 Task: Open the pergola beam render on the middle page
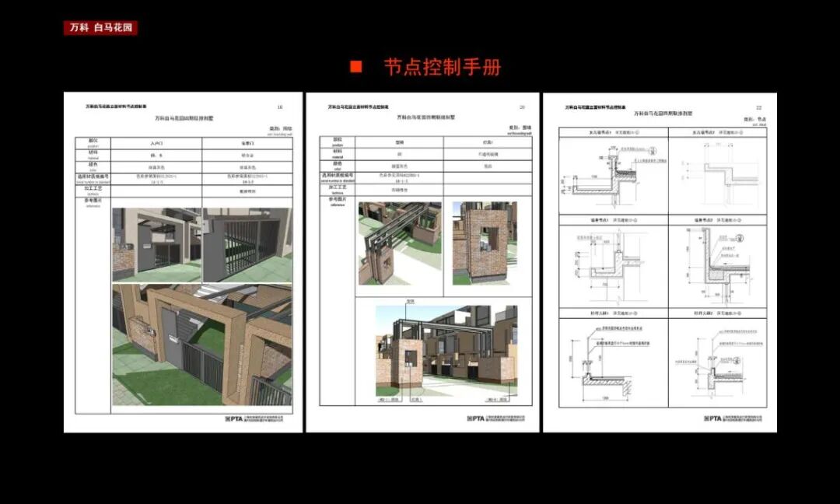(x=401, y=243)
